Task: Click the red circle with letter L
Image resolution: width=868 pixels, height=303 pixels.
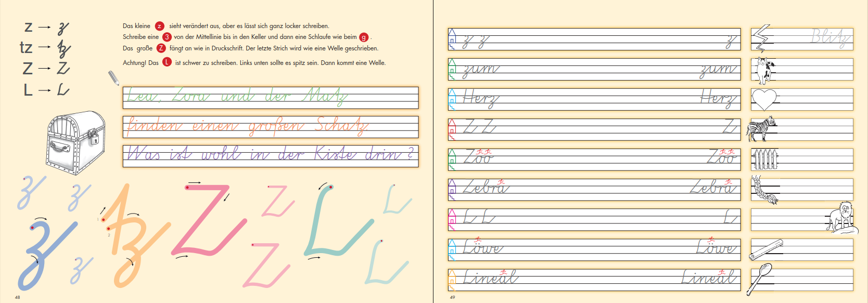Action: [167, 62]
